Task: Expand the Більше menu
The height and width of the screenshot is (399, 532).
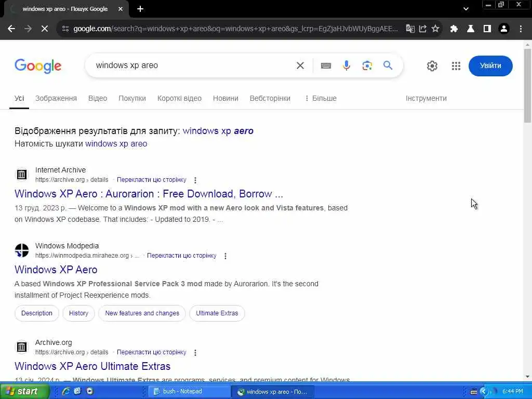Action: pyautogui.click(x=321, y=98)
